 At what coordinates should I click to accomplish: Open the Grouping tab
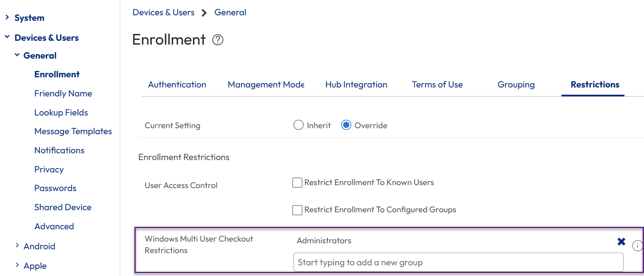(x=516, y=84)
